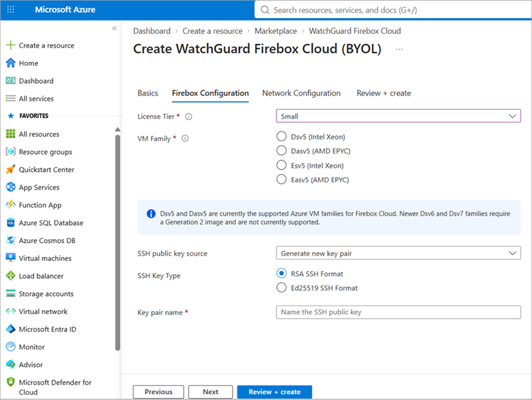Click the Previous button
Image resolution: width=532 pixels, height=400 pixels.
click(x=158, y=392)
